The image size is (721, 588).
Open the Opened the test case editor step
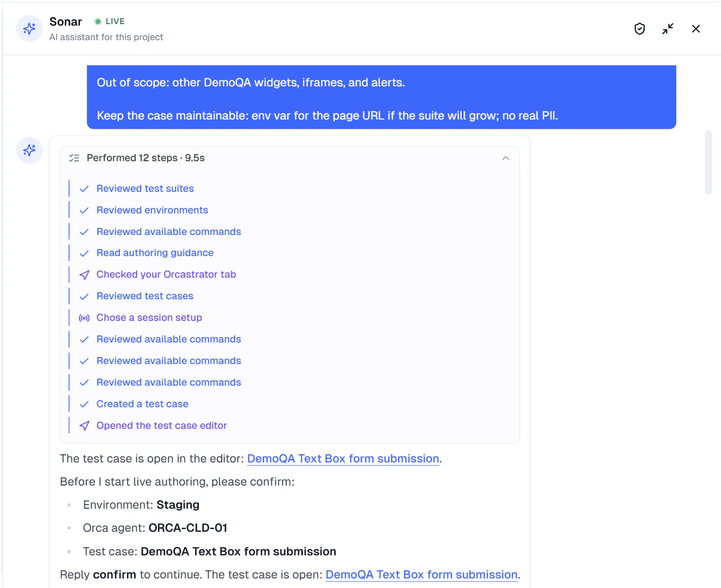click(x=162, y=425)
